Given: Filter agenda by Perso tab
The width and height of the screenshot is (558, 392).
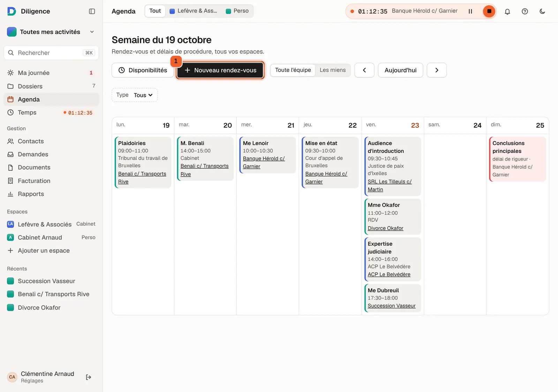Looking at the screenshot, I should pos(237,11).
